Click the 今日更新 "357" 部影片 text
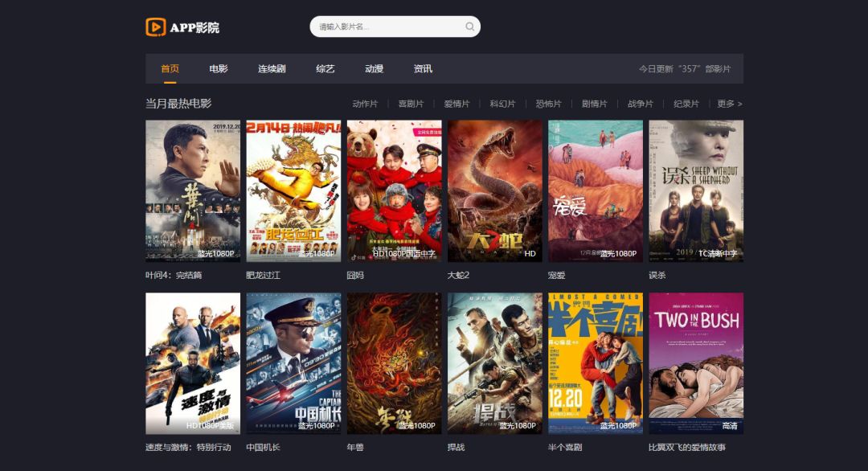868x471 pixels. [x=685, y=69]
